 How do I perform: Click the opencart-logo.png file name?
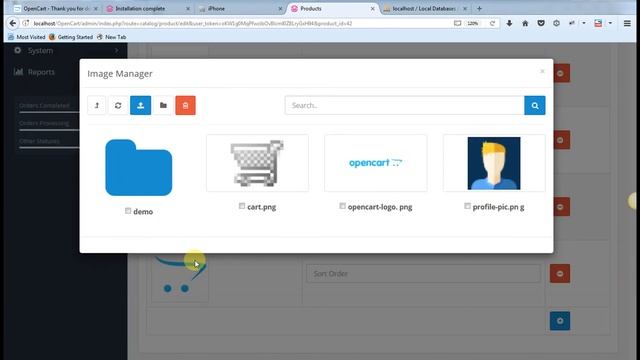pos(380,207)
